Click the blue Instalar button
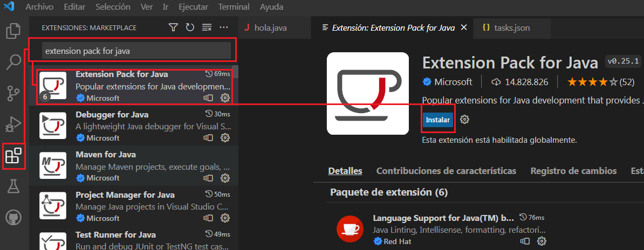 tap(438, 120)
